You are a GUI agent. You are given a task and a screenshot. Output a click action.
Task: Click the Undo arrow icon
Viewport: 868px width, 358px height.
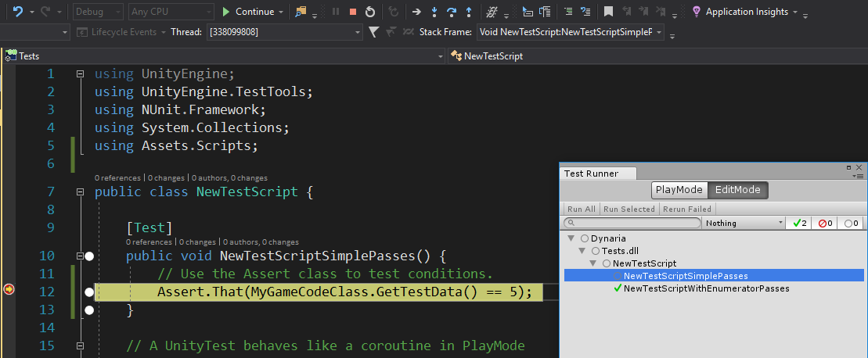click(18, 12)
